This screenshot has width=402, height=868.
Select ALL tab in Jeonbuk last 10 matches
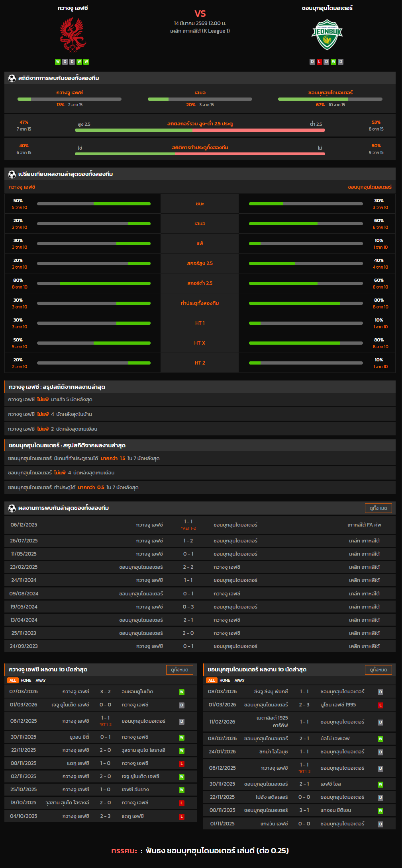[x=212, y=681]
